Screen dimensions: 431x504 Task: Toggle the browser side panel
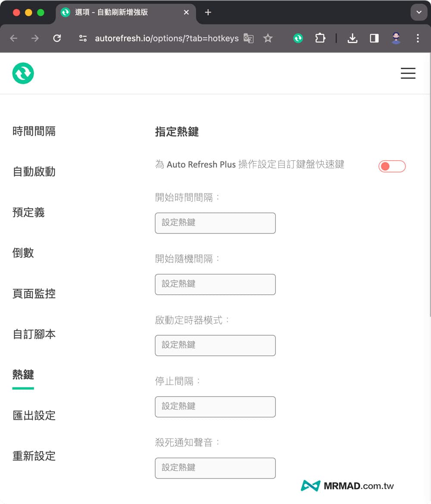pyautogui.click(x=374, y=39)
